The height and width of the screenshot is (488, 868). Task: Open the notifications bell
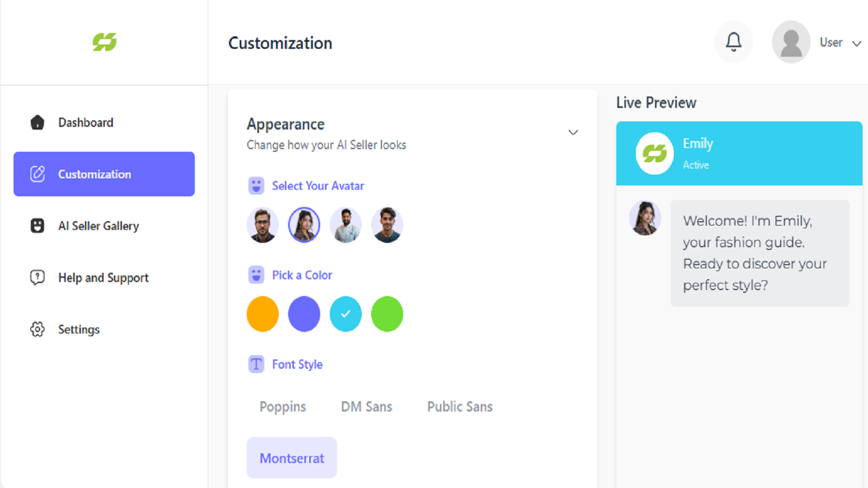733,42
